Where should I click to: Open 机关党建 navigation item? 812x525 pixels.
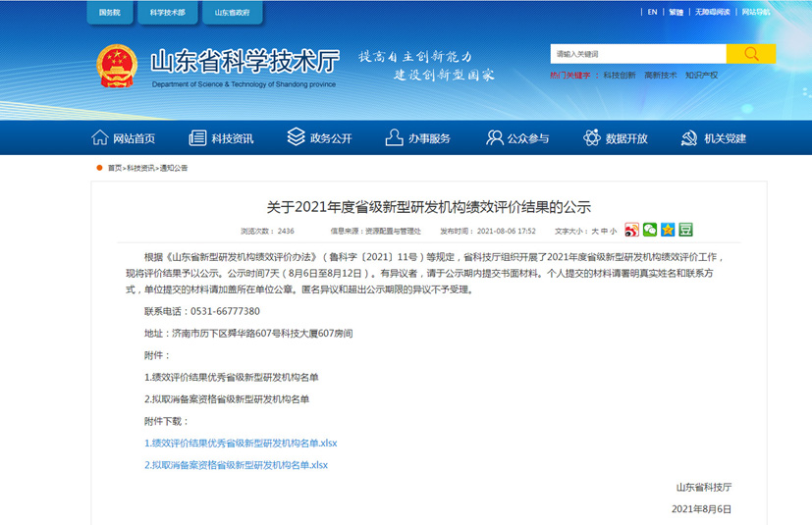714,138
